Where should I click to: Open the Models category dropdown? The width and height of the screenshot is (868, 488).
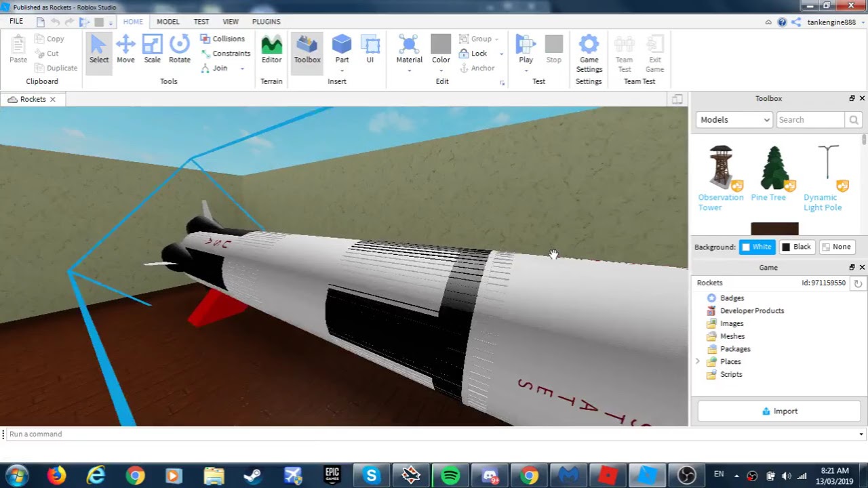click(734, 120)
